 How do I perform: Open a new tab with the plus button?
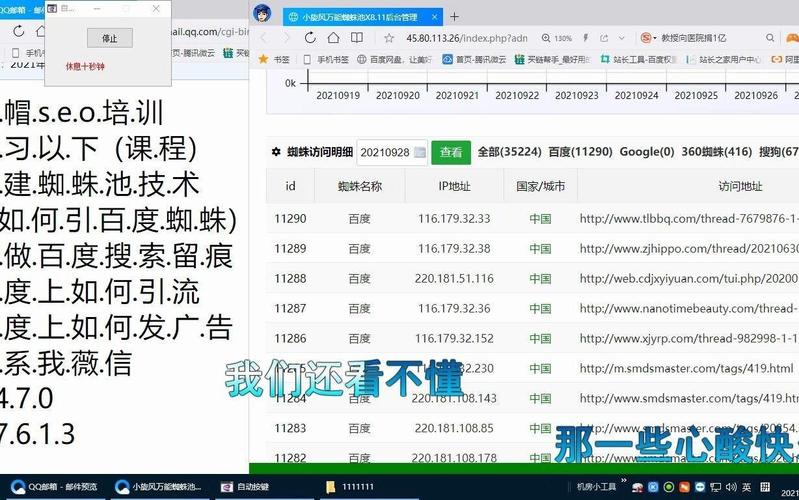[x=454, y=17]
